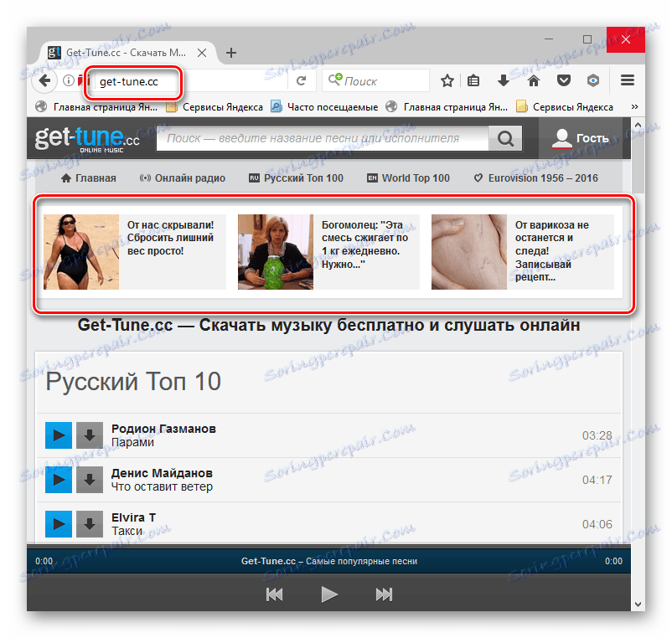
Task: Skip to next track in player
Action: point(384,594)
